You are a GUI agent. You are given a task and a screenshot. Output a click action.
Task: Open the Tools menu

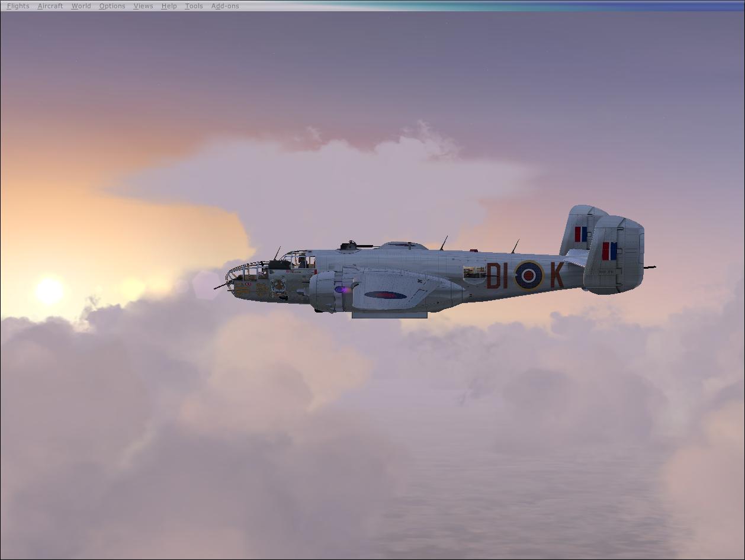point(194,6)
